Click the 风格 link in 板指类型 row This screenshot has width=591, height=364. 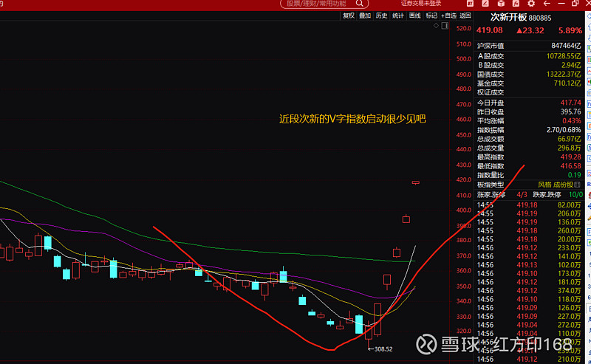[x=544, y=185]
